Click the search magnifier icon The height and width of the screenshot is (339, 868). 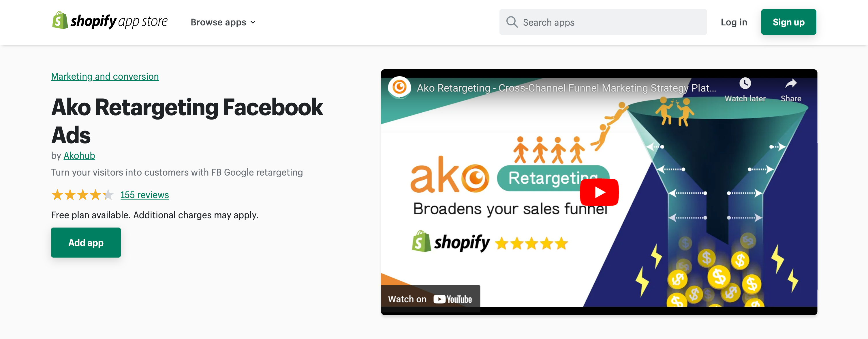(512, 22)
